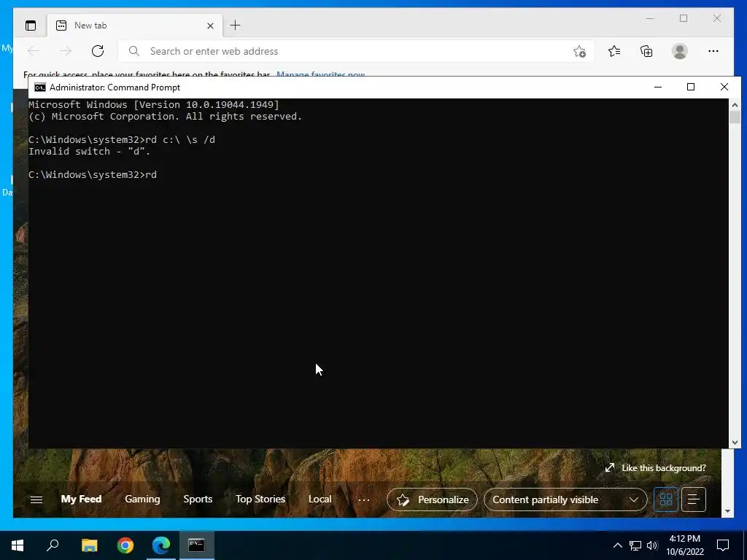
Task: Switch to Microsoft Edge taskbar icon
Action: tap(161, 545)
